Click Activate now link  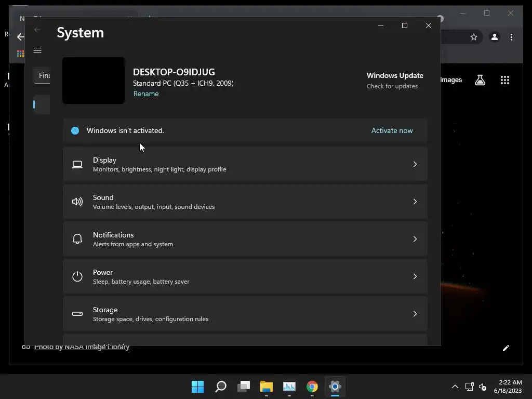coord(392,130)
